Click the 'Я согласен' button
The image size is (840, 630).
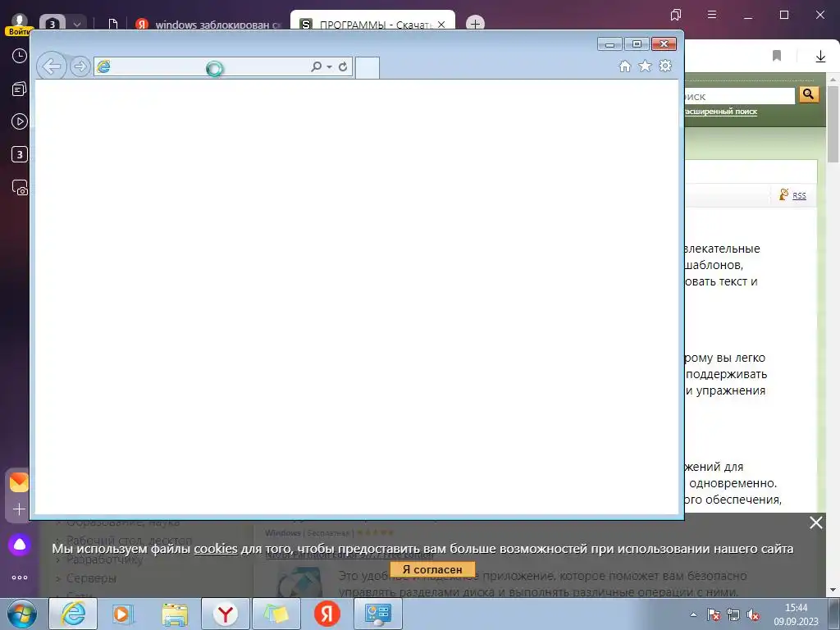[x=431, y=569]
